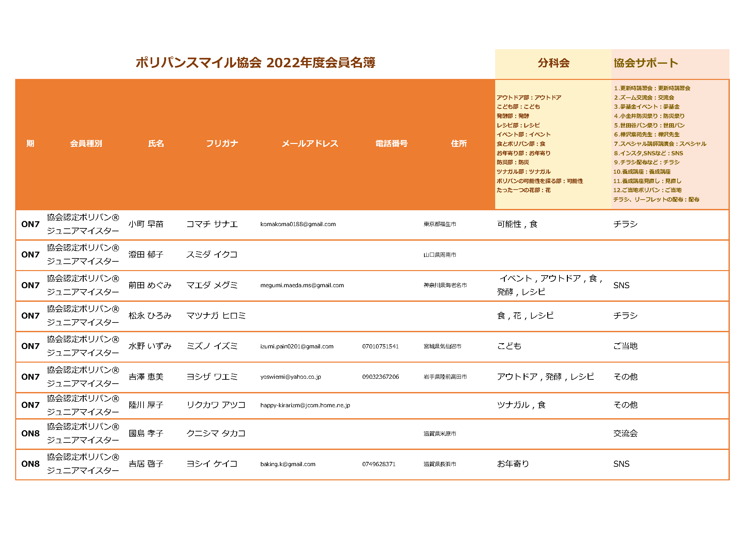Select the 交流会 cell

pos(625,433)
